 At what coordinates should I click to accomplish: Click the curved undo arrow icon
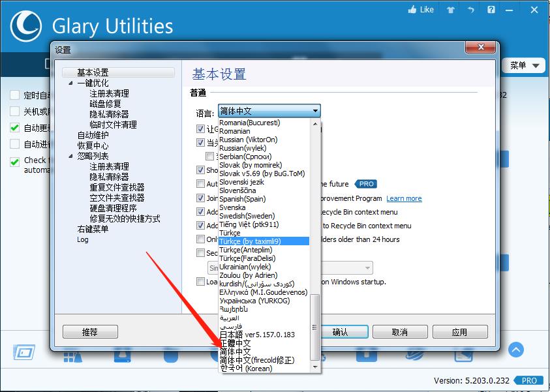[x=471, y=10]
